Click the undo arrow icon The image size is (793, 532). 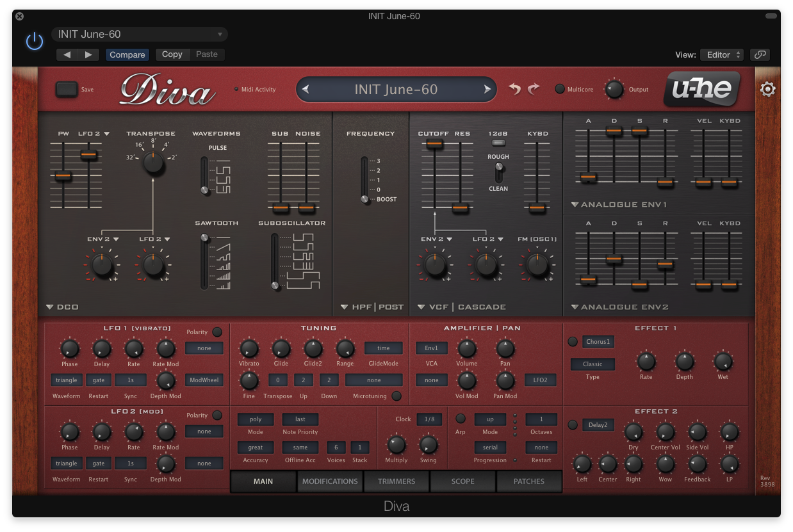click(x=515, y=89)
